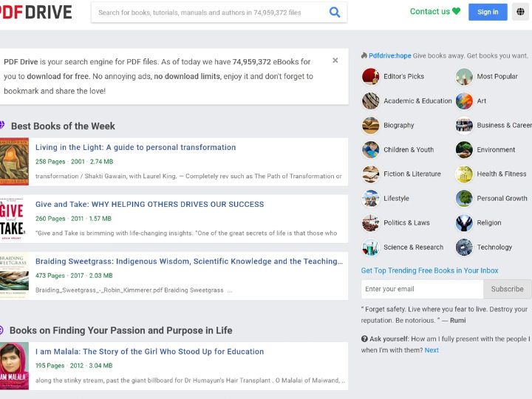This screenshot has height=399, width=532.
Task: Click the Sign in button
Action: click(488, 12)
